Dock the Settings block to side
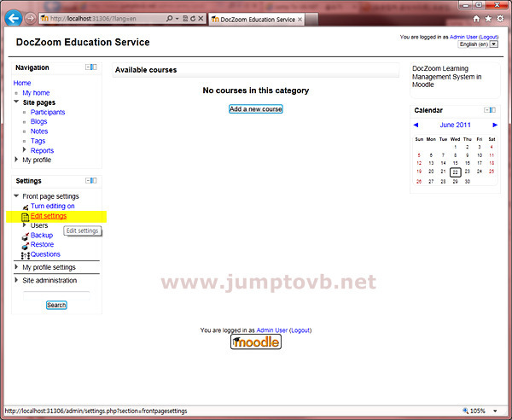 (94, 181)
